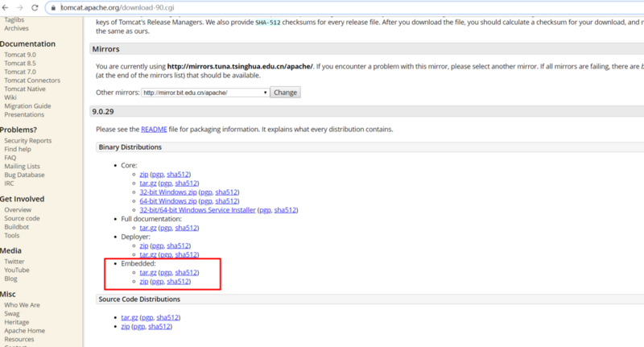Open Twitter media link
Viewport: 644px width, 347px height.
pos(14,262)
